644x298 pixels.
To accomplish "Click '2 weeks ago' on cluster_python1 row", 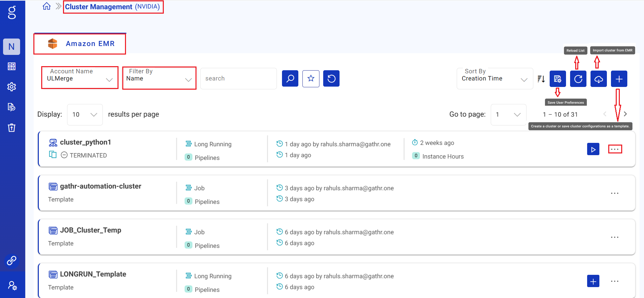I will point(437,143).
